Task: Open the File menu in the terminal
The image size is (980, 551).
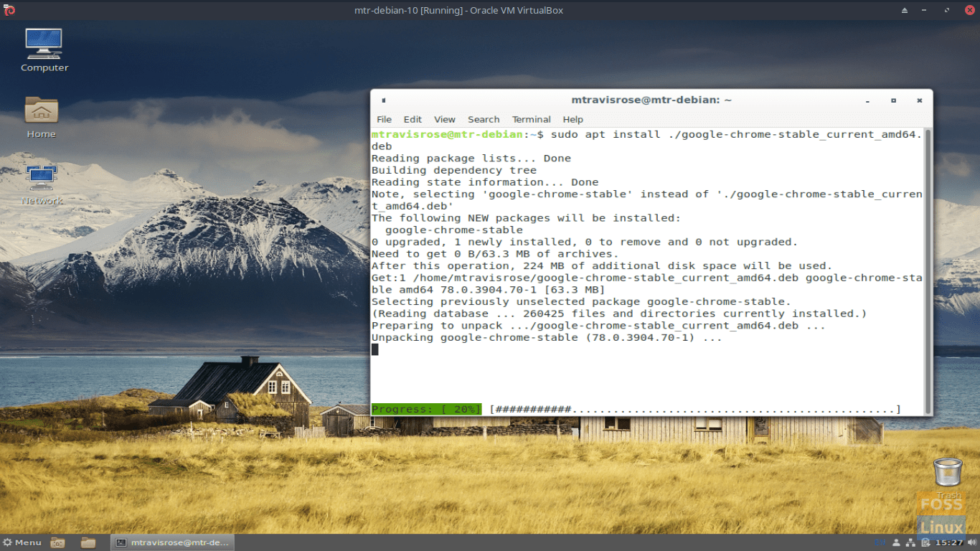Action: coord(385,119)
